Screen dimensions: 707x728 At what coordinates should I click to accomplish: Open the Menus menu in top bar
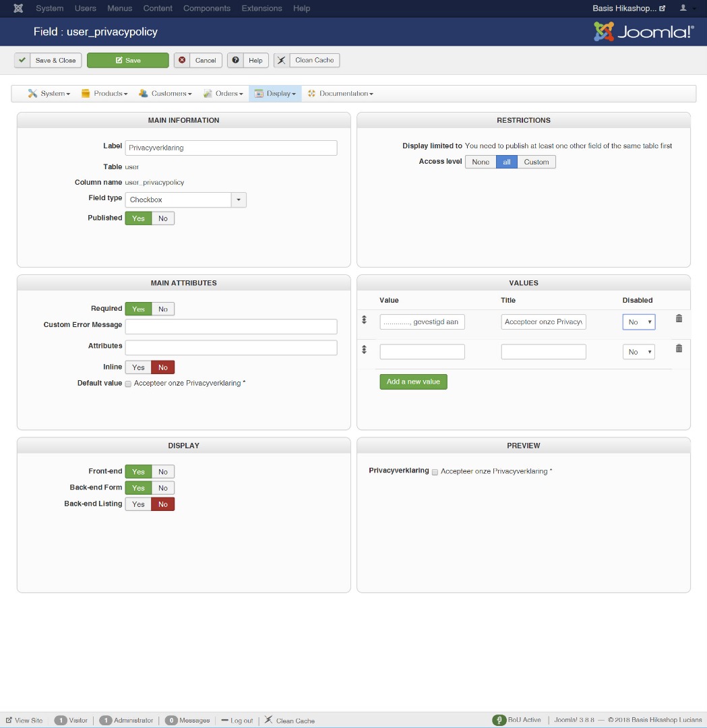click(x=120, y=8)
